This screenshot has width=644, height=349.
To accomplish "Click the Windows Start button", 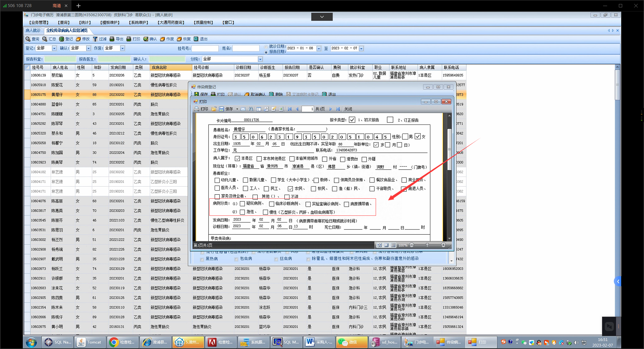I will (x=32, y=342).
